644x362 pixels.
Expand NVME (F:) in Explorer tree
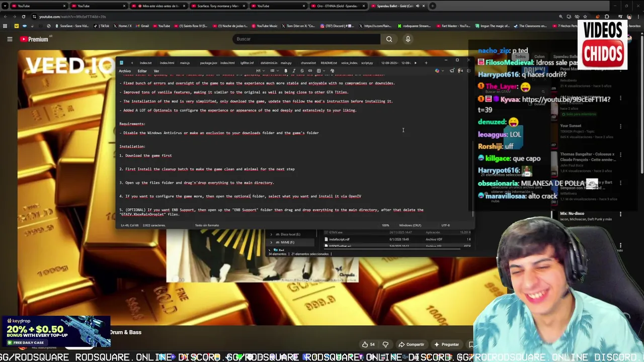tap(271, 242)
